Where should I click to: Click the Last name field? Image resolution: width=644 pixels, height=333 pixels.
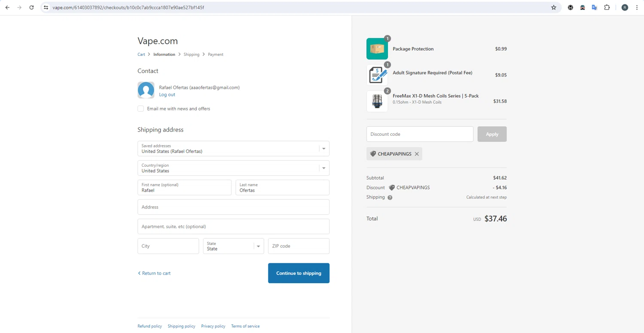coord(283,188)
